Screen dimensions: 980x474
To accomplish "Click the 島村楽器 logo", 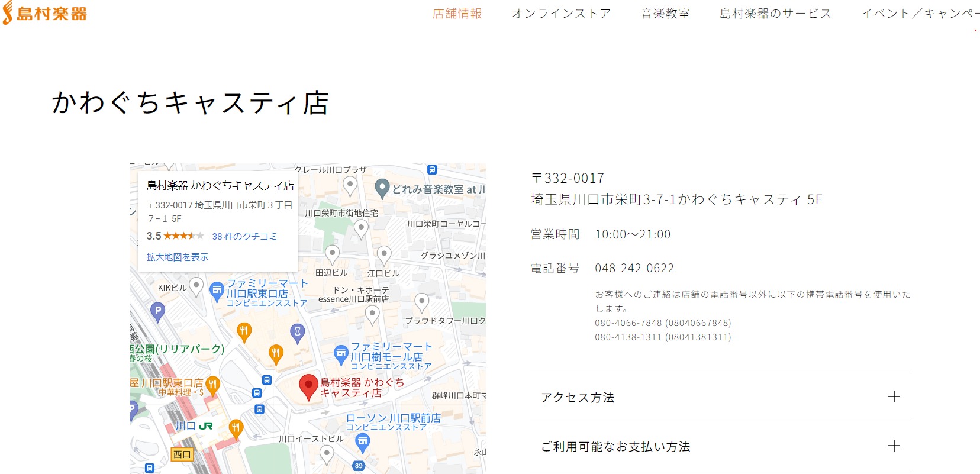I will (45, 13).
